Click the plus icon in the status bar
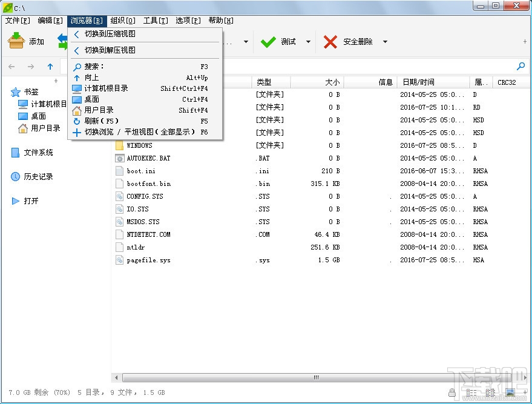This screenshot has width=532, height=404. coord(525,392)
